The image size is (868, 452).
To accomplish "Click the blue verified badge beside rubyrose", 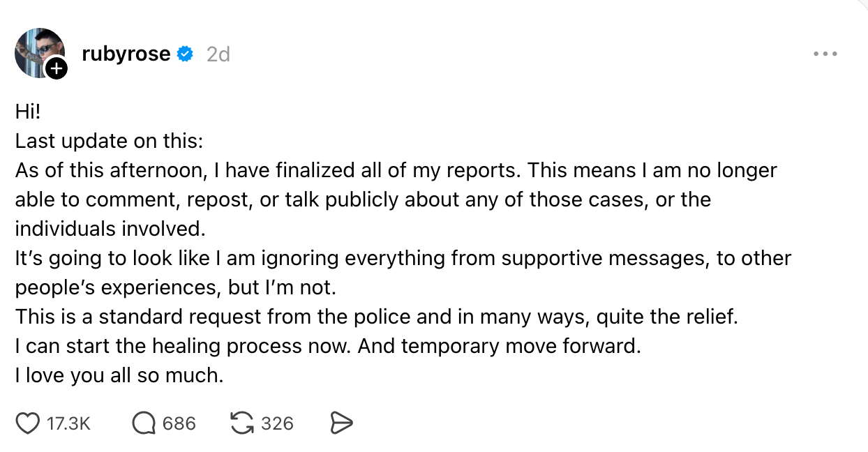I will click(185, 54).
